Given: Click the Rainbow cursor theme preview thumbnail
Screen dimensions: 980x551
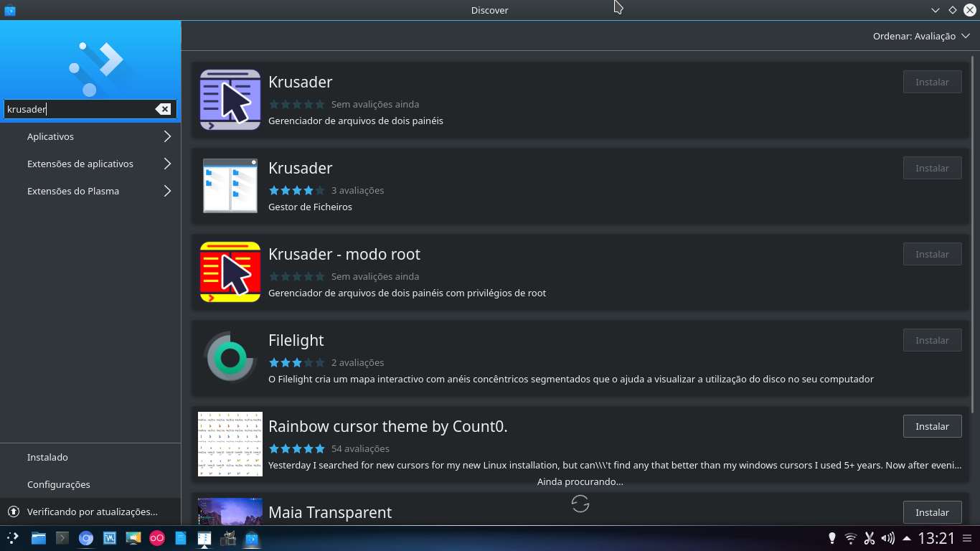Looking at the screenshot, I should (230, 444).
